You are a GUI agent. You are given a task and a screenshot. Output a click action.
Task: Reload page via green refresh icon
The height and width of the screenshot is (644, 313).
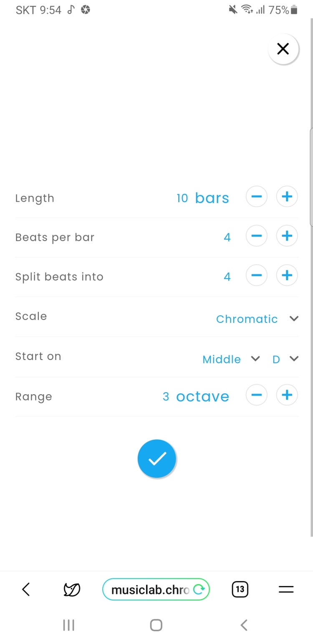[199, 590]
